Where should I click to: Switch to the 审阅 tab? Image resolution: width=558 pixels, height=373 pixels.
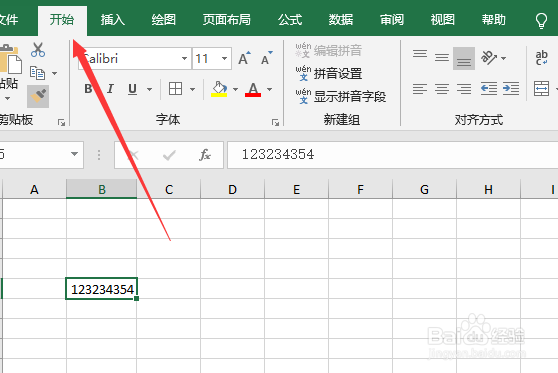(x=392, y=19)
